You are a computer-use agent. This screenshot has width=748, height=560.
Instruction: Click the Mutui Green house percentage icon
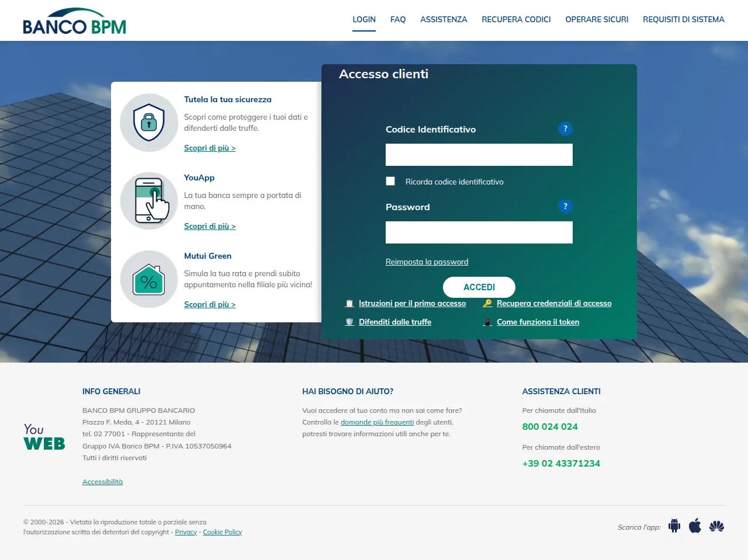point(148,279)
